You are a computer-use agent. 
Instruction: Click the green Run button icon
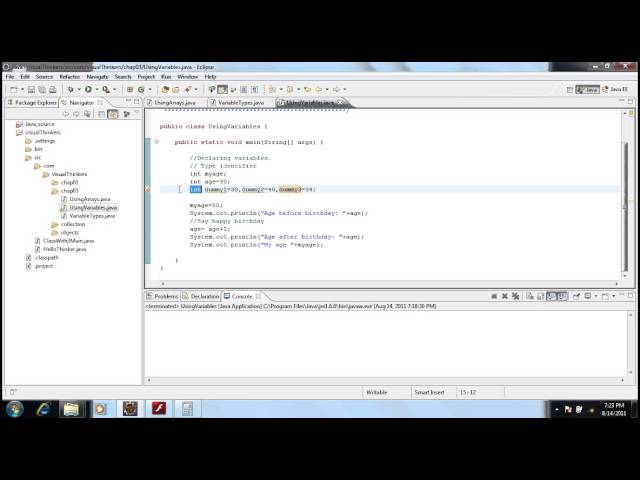tap(88, 89)
